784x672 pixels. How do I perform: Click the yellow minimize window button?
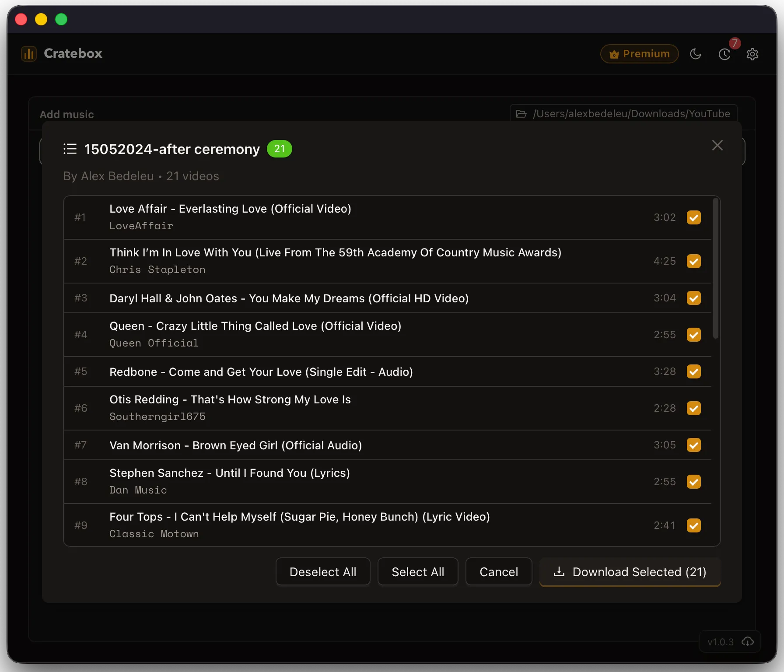coord(41,19)
